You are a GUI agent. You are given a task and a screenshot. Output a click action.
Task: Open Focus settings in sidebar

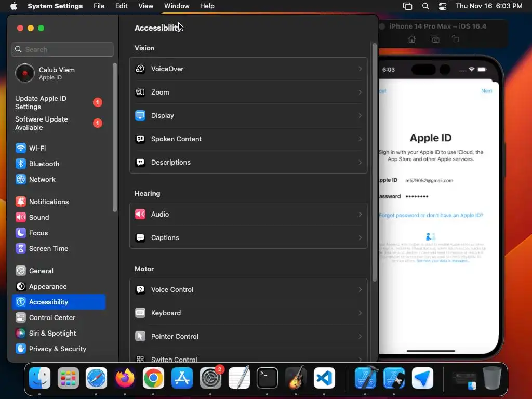[59, 233]
